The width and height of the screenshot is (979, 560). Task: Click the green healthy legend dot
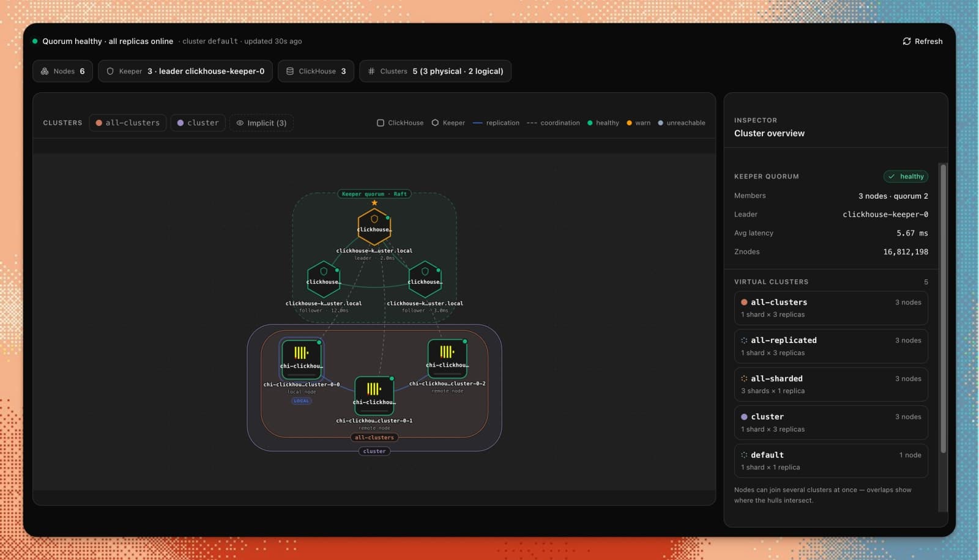590,123
